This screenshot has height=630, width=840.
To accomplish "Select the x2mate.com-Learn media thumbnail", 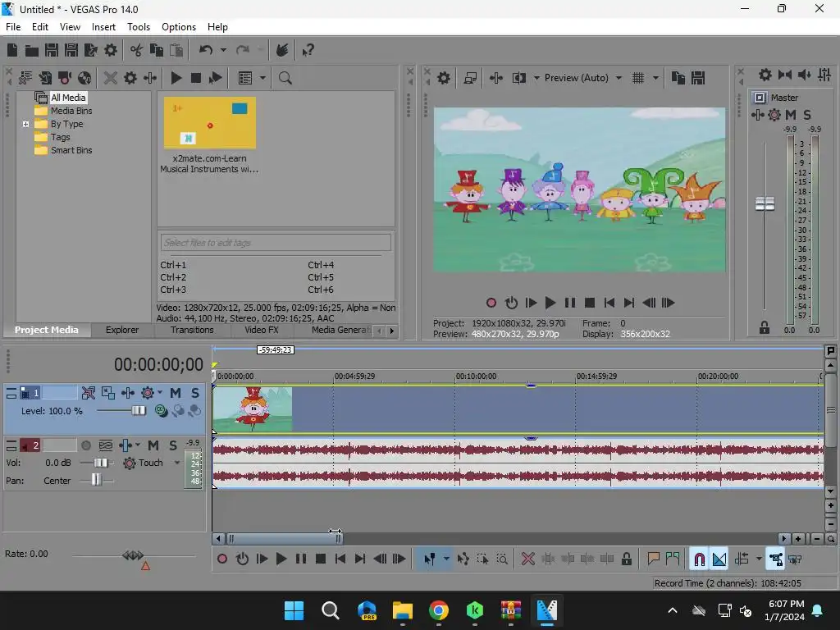I will coord(209,123).
